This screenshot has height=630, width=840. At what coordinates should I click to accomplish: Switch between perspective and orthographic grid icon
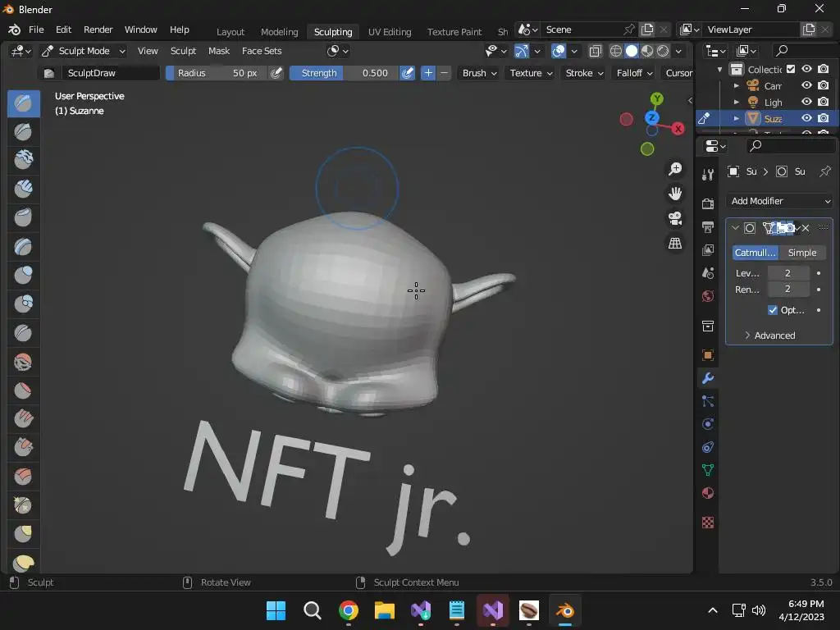click(675, 244)
